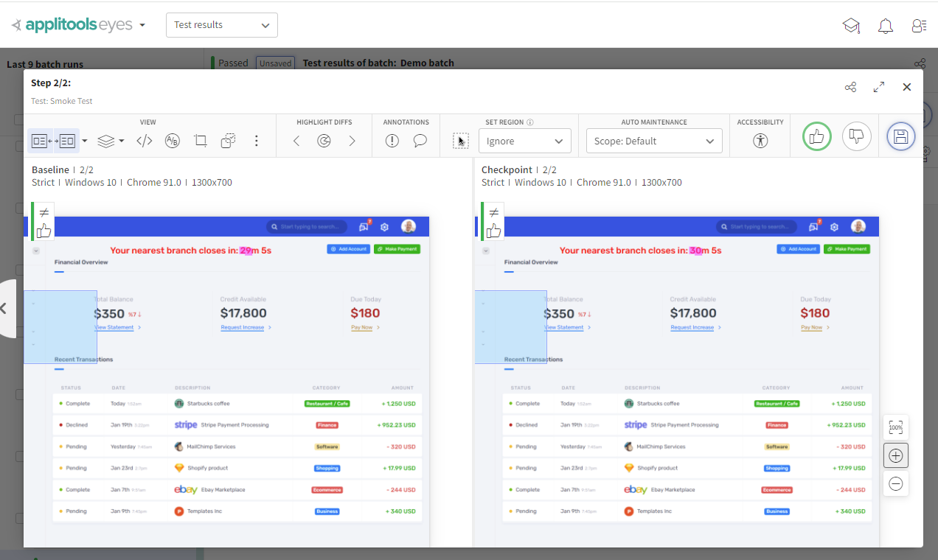Open the Accessibility panel icon

760,141
